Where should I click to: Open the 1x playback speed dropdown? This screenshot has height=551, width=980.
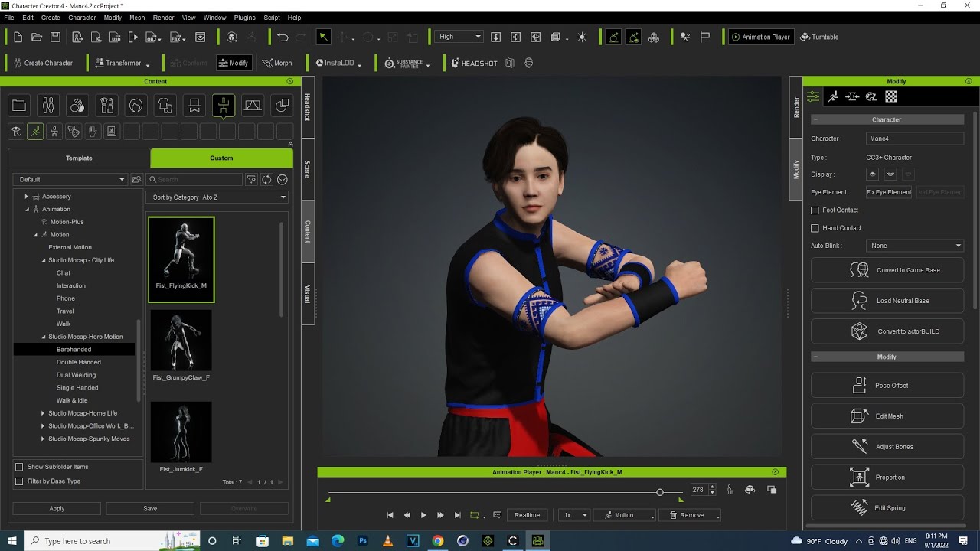[574, 515]
